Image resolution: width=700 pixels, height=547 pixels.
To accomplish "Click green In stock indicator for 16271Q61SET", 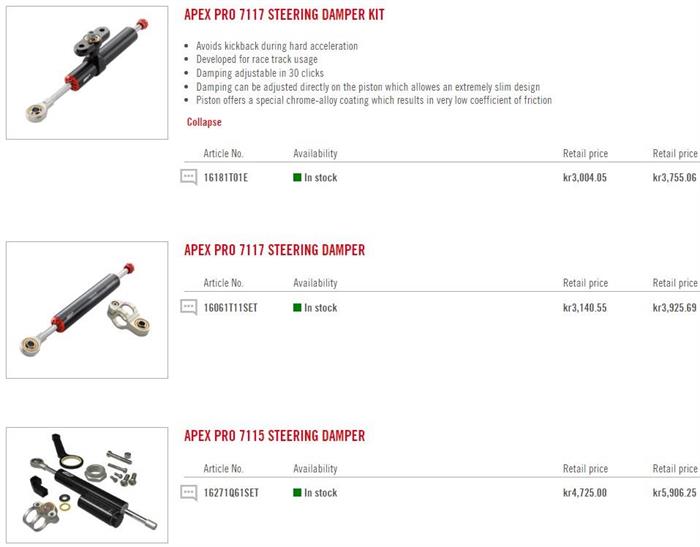I will pyautogui.click(x=297, y=493).
